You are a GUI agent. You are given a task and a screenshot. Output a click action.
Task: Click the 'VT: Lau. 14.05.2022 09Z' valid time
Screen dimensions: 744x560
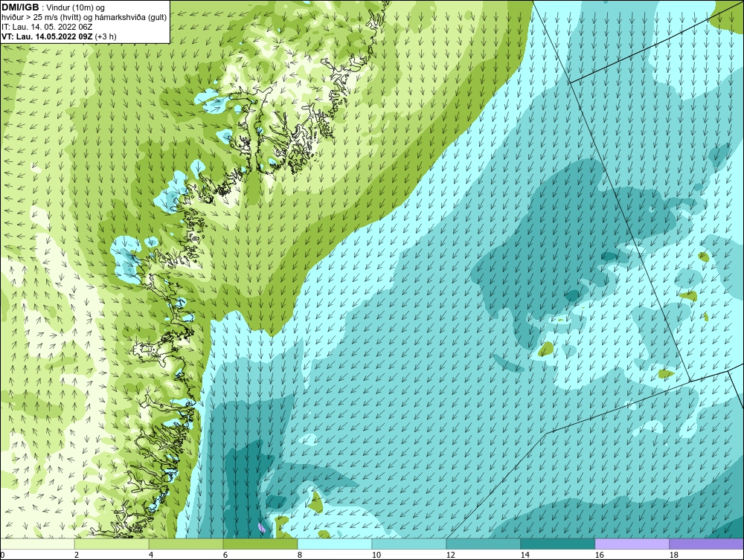click(x=48, y=36)
